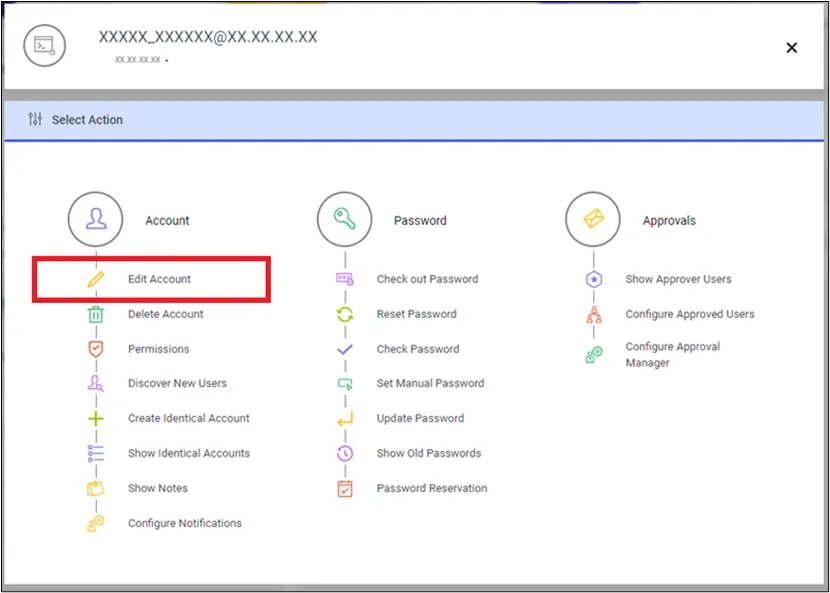Screen dimensions: 830x593
Task: Click the pencil icon for Edit Account
Action: [x=96, y=279]
